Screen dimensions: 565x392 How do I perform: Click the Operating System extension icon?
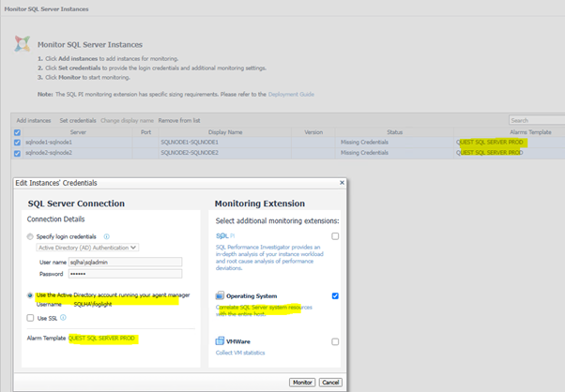(x=220, y=295)
